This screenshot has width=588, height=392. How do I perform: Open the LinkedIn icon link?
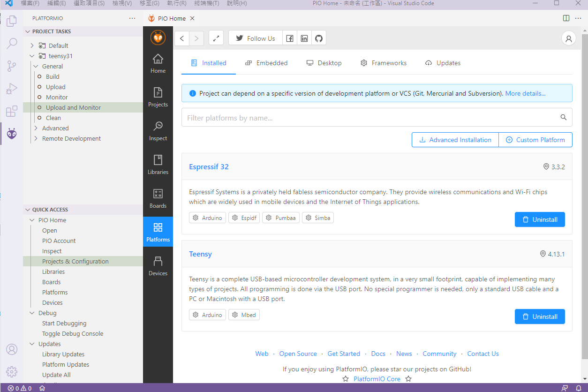tap(304, 38)
